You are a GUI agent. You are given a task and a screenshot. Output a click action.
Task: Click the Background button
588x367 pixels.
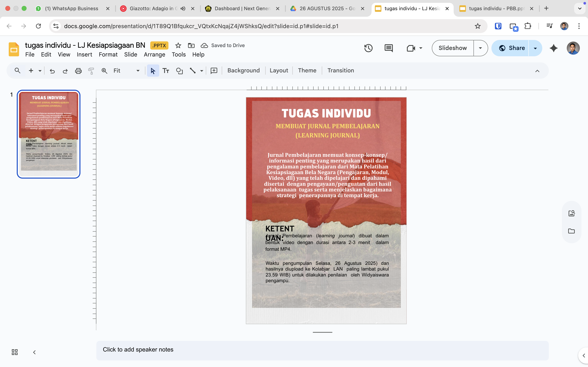(x=243, y=71)
